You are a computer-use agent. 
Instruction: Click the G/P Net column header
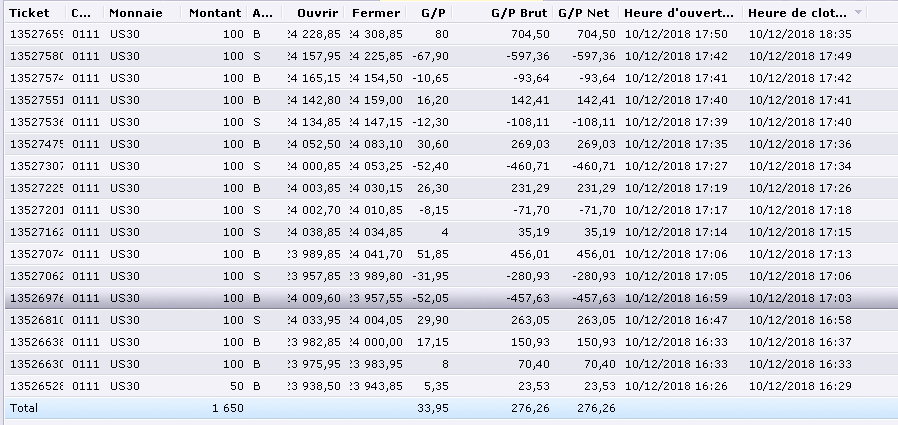tap(585, 14)
